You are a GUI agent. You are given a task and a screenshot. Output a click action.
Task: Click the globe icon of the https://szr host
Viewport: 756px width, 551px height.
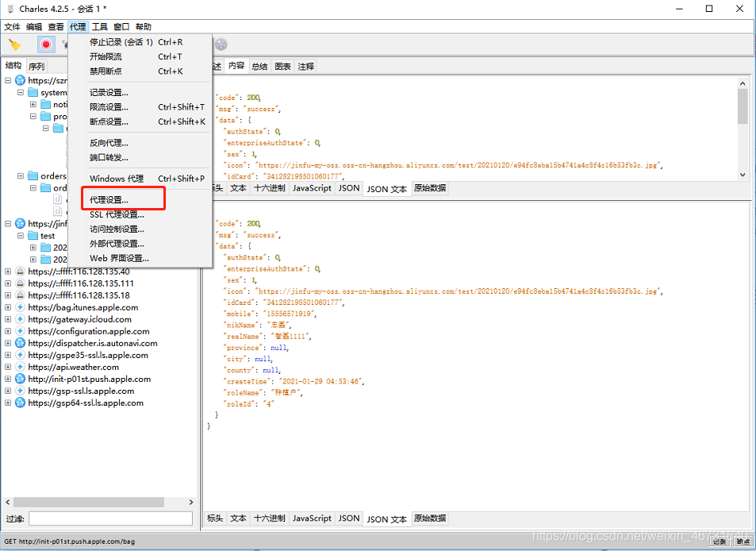(x=21, y=80)
